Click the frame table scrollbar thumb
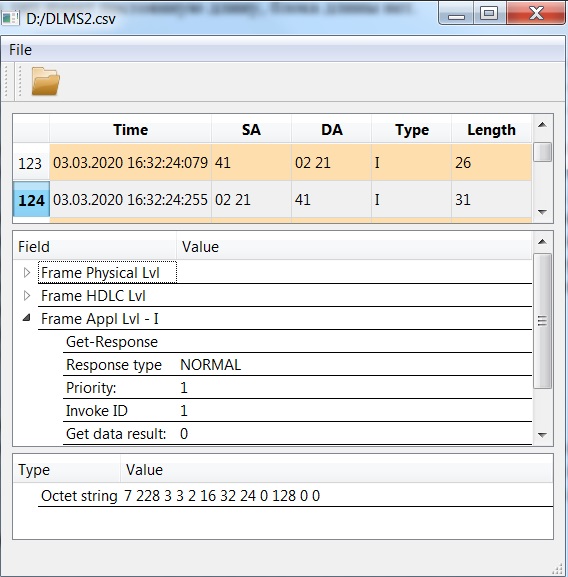This screenshot has width=568, height=577. pyautogui.click(x=542, y=152)
